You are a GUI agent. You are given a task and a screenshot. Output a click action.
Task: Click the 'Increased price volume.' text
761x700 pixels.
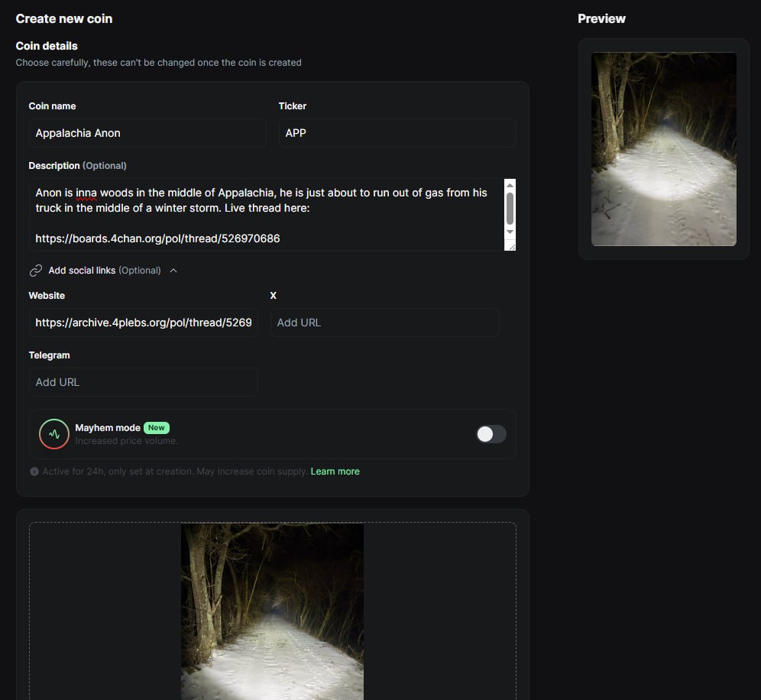tap(127, 441)
